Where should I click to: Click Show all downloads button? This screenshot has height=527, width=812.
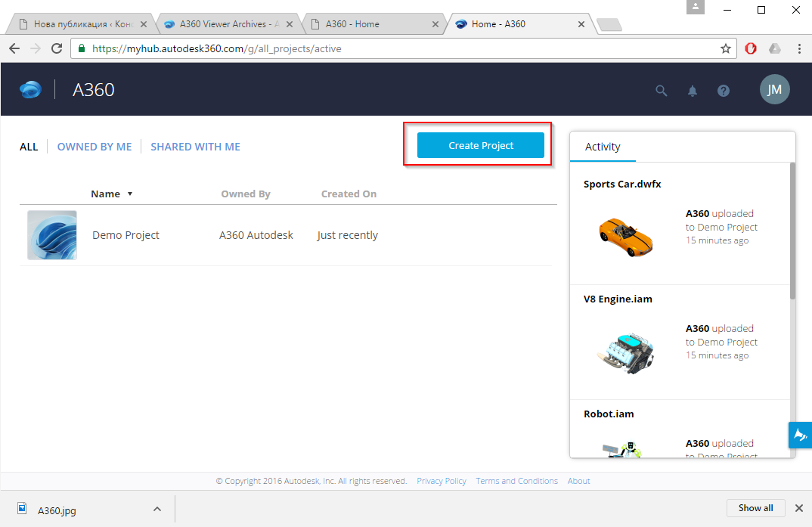pos(755,508)
